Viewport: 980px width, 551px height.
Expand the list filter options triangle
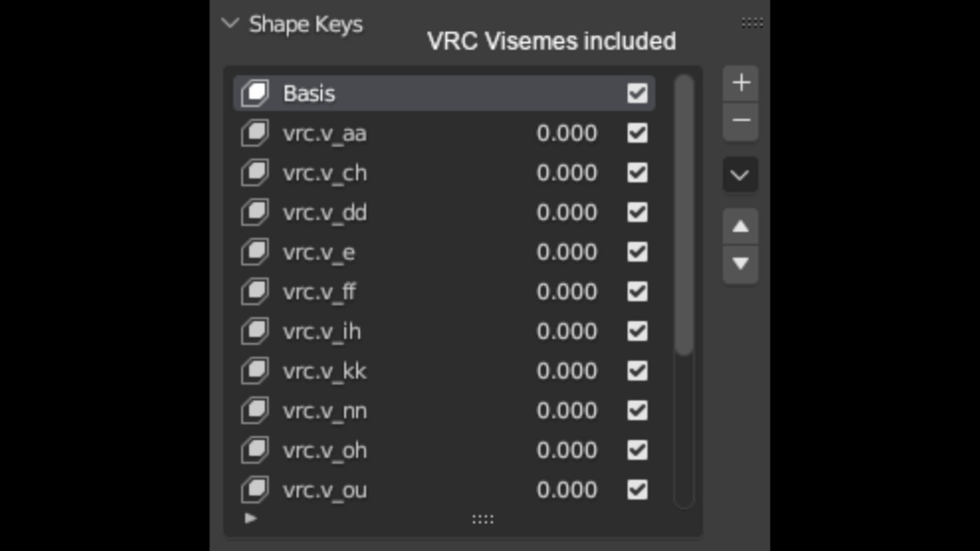(x=251, y=518)
